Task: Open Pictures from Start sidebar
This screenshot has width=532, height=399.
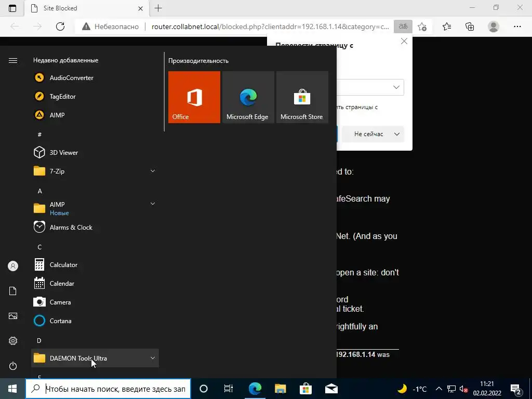Action: click(x=13, y=316)
